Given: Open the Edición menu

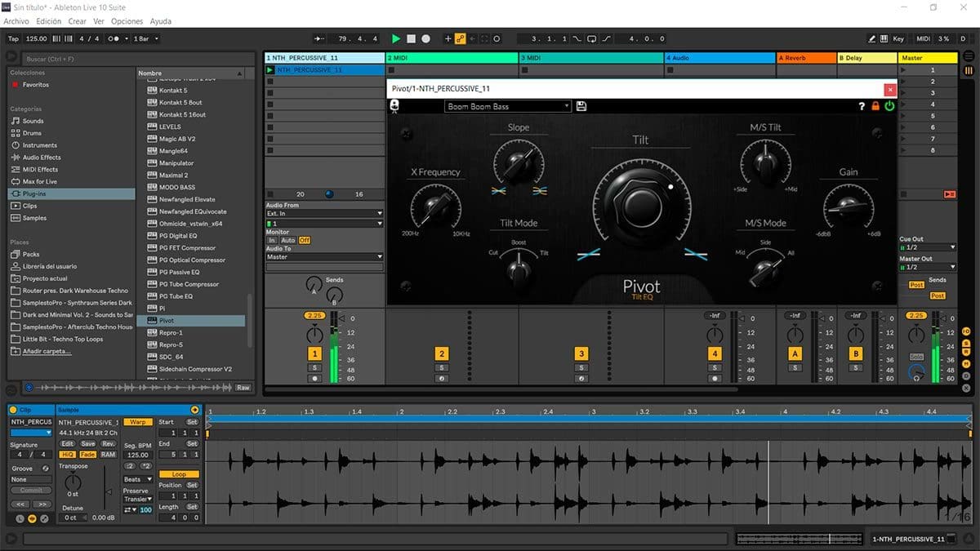Looking at the screenshot, I should (49, 21).
